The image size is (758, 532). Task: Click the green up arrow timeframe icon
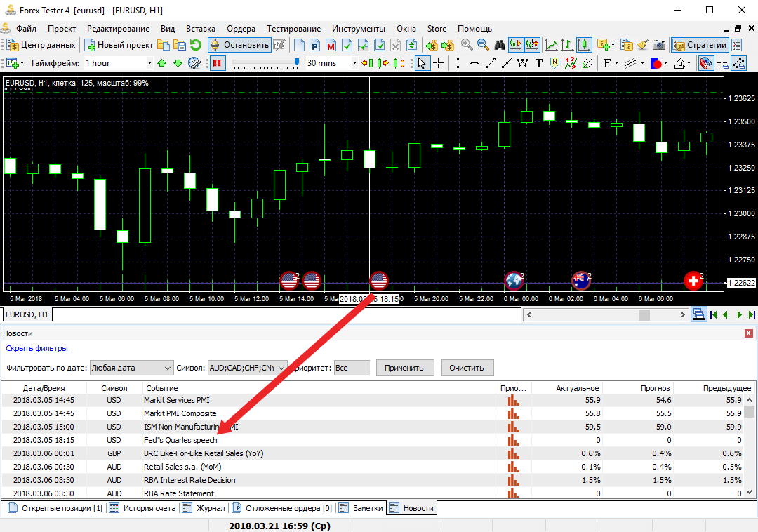[162, 63]
